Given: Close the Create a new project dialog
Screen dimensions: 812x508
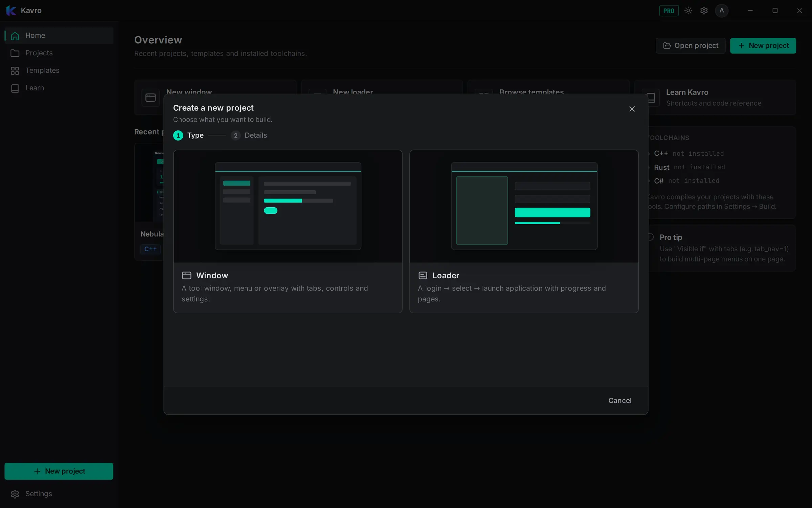Looking at the screenshot, I should coord(632,109).
